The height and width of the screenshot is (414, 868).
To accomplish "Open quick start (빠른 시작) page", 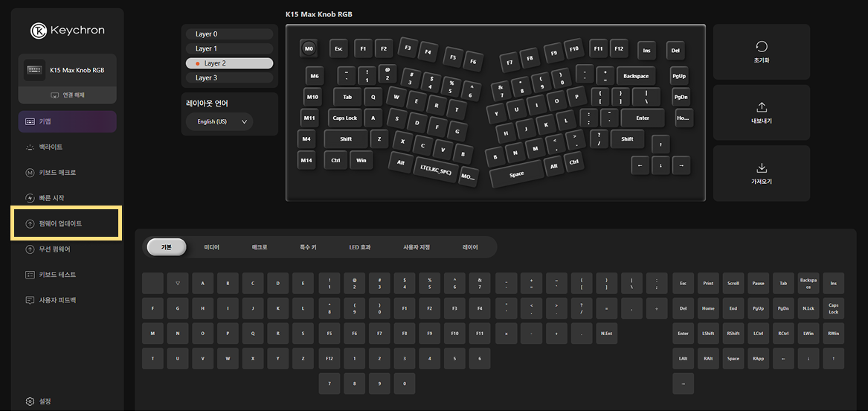I will click(x=51, y=198).
